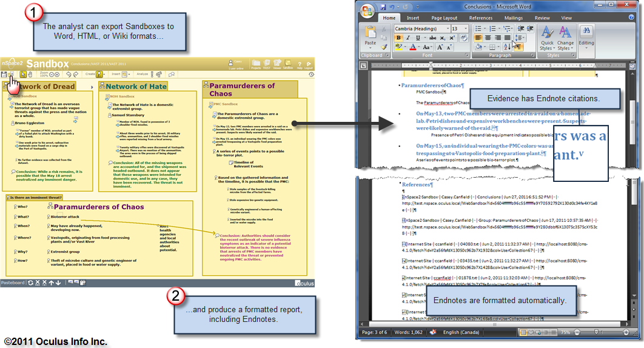This screenshot has height=348, width=644.
Task: Select Print Layout view in status bar
Action: coord(523,332)
